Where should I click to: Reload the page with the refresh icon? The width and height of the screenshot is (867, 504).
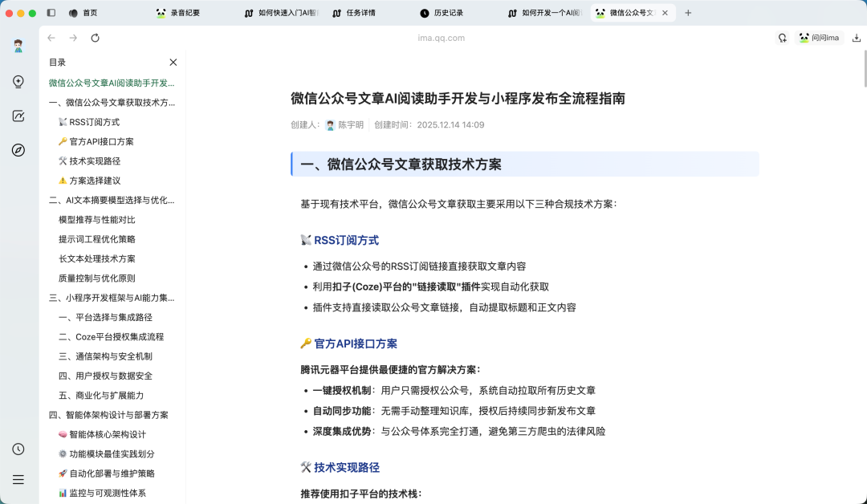click(95, 37)
